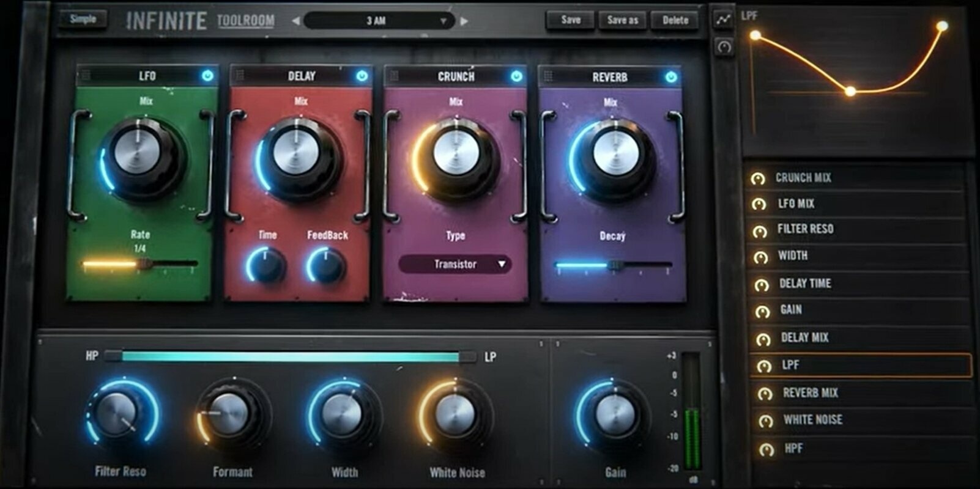
Task: Click the LFO Mix knob
Action: coord(141,157)
